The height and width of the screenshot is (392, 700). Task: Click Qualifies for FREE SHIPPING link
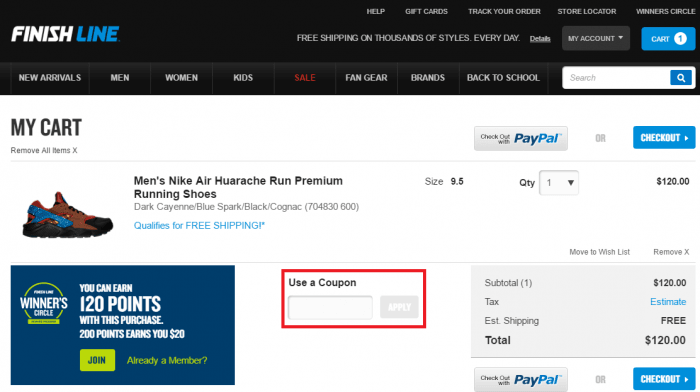click(199, 225)
